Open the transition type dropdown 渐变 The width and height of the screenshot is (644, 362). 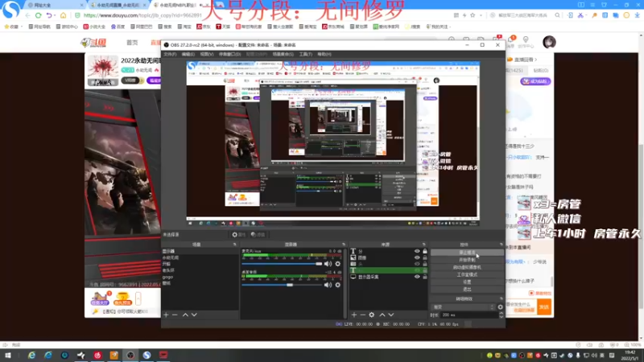pyautogui.click(x=464, y=307)
